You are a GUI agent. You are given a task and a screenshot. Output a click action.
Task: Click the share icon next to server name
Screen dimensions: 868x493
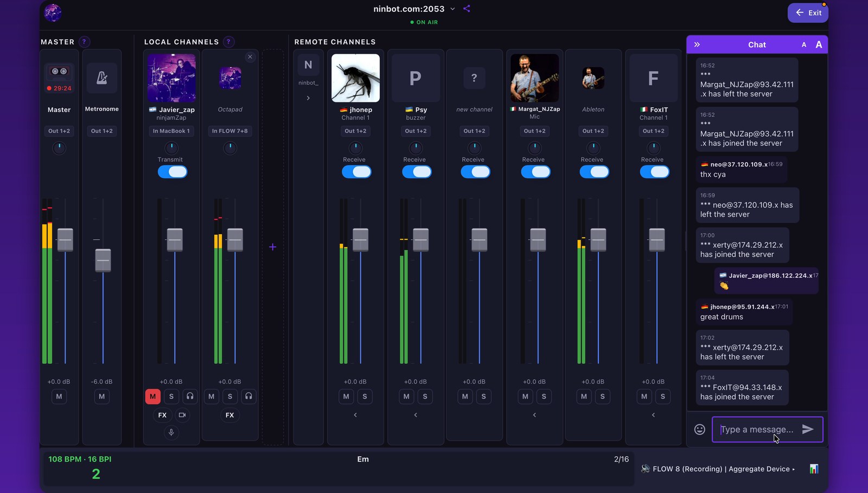[467, 9]
